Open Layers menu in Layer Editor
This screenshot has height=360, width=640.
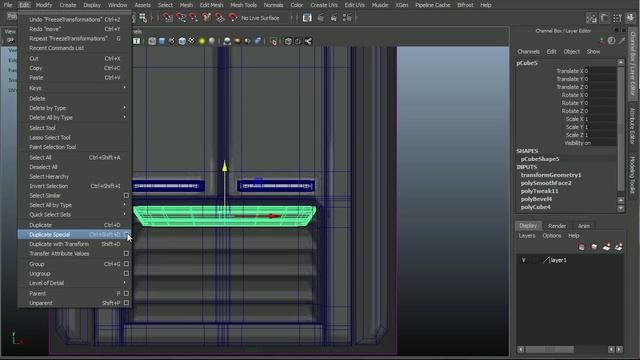527,236
